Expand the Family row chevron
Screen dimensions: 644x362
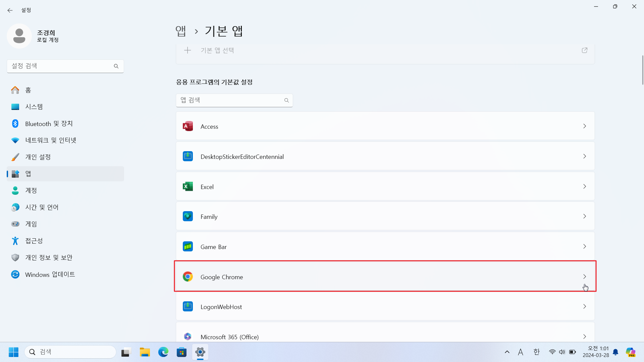(x=585, y=216)
